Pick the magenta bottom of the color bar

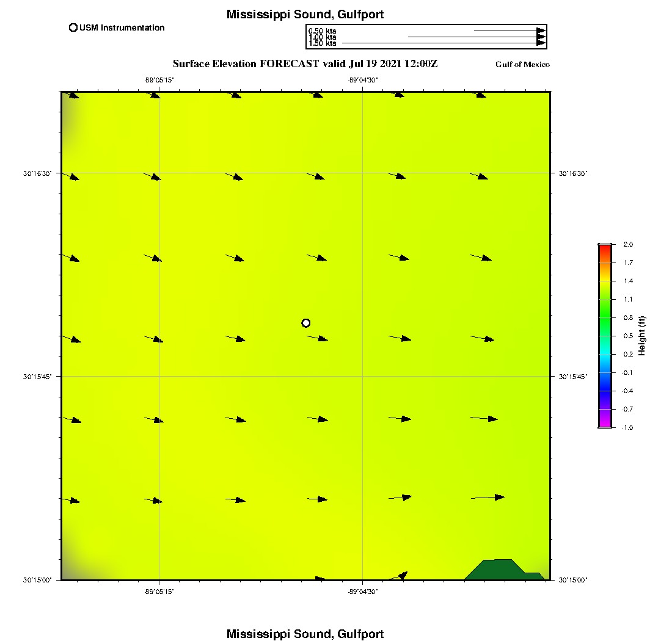coord(604,425)
